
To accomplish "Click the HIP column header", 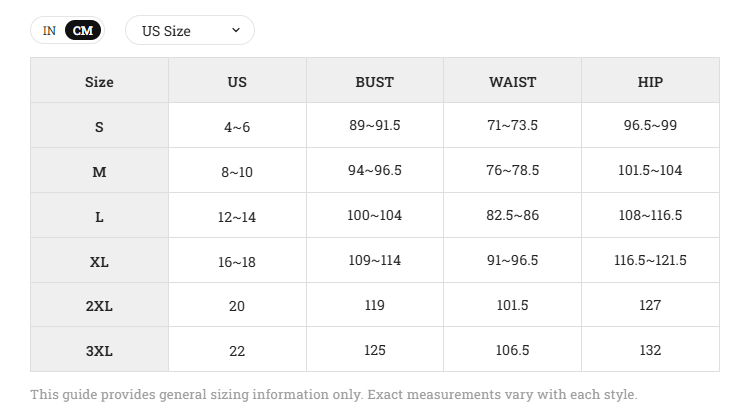I will [x=650, y=82].
